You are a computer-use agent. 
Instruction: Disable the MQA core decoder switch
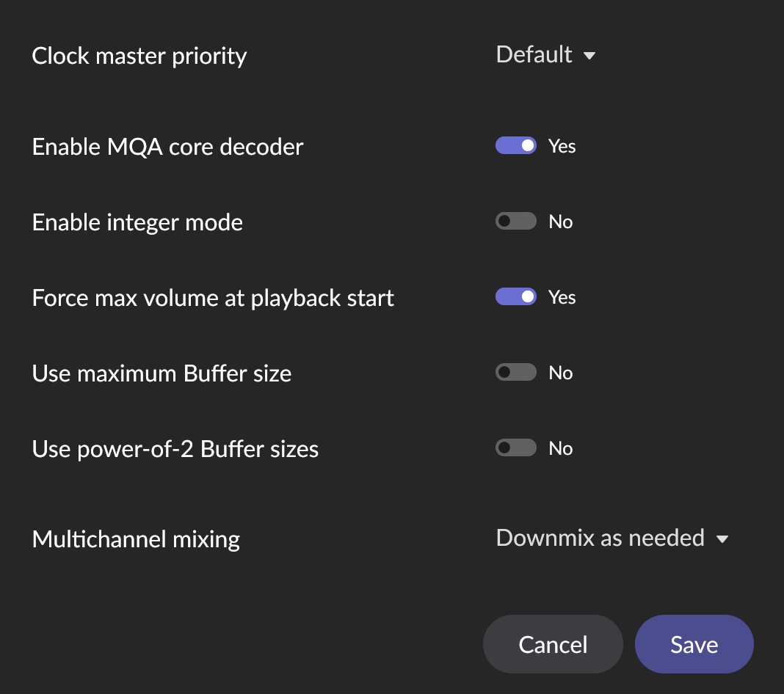pos(516,146)
